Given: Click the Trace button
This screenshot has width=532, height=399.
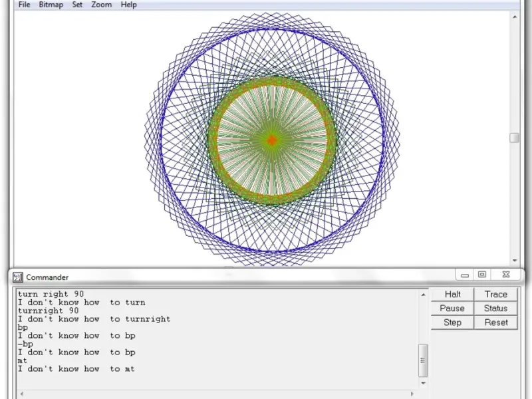Looking at the screenshot, I should [495, 294].
